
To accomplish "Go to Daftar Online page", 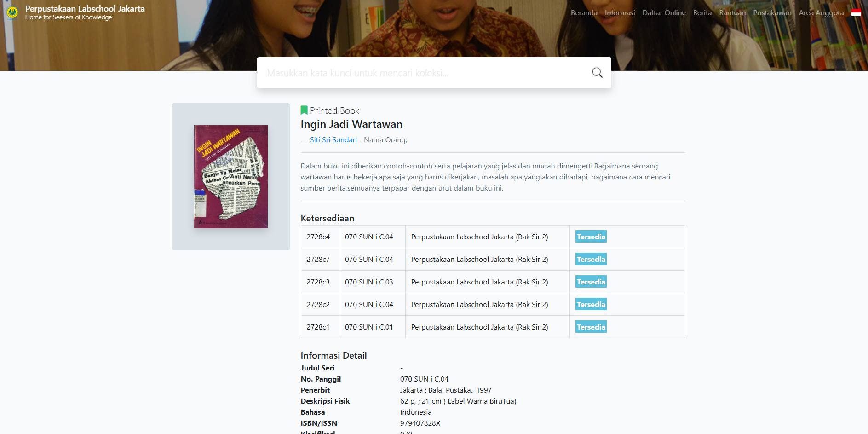I will pyautogui.click(x=664, y=13).
